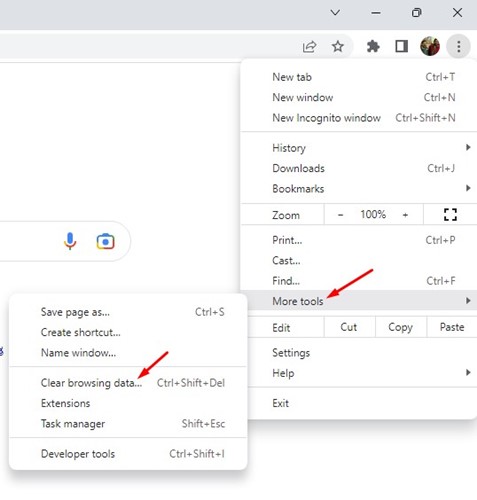Click the three-dot Chrome menu button
Image resolution: width=477 pixels, height=500 pixels.
(x=459, y=46)
